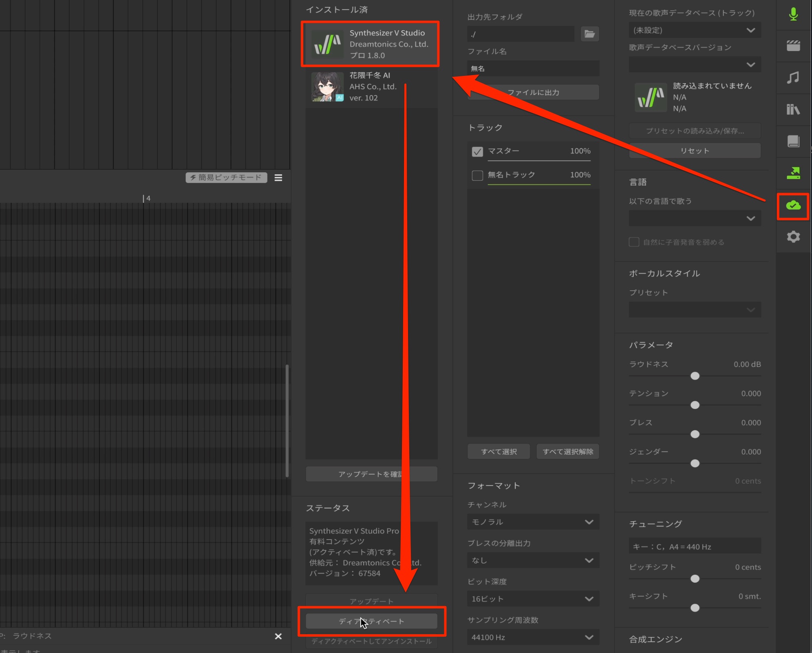
Task: Select the 花隈千冬 AI voice database entry
Action: coord(371,87)
